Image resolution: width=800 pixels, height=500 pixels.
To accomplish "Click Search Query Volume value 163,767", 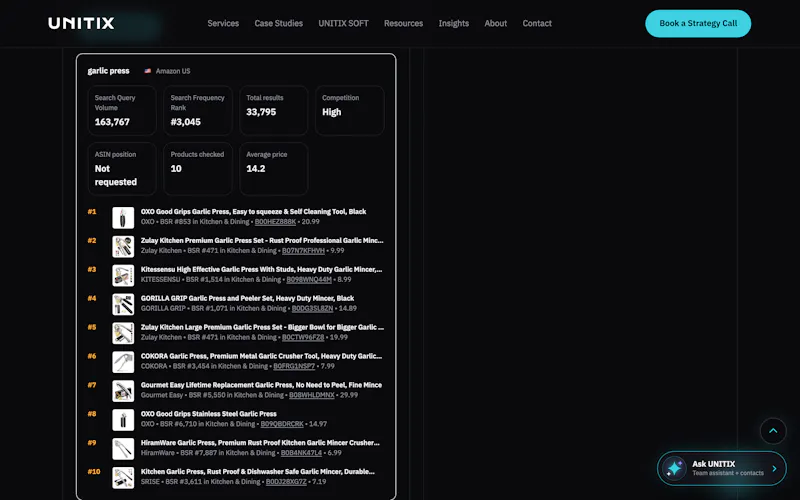I will (112, 122).
